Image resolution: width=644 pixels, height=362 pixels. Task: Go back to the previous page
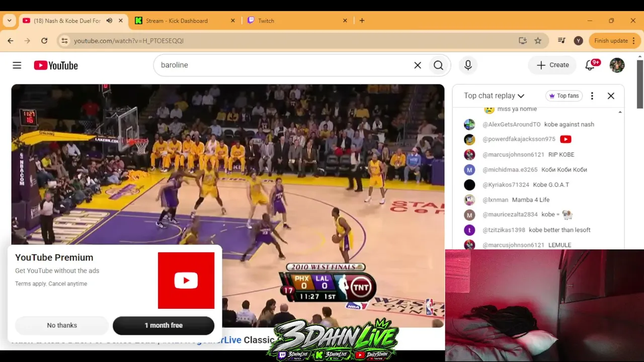[x=11, y=41]
